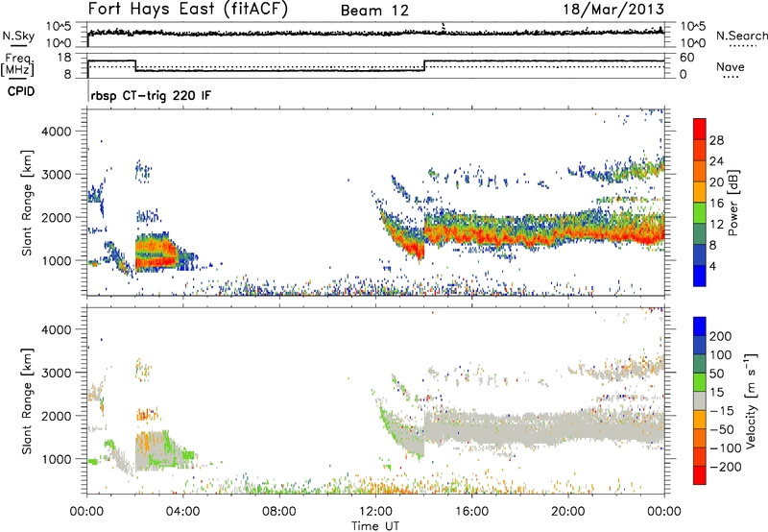Image resolution: width=768 pixels, height=532 pixels.
Task: Click the dark blue top of velocity colorbar
Action: (700, 326)
